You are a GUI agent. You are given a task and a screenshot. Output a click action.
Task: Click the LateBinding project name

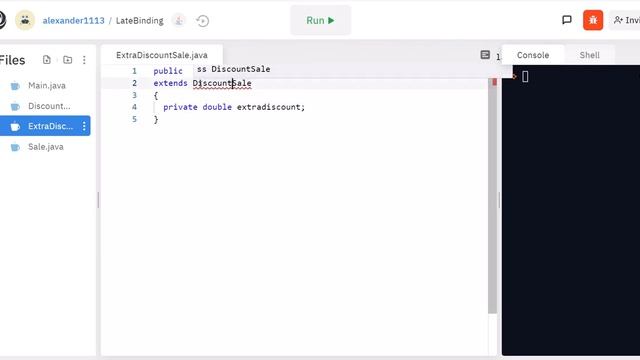click(140, 20)
